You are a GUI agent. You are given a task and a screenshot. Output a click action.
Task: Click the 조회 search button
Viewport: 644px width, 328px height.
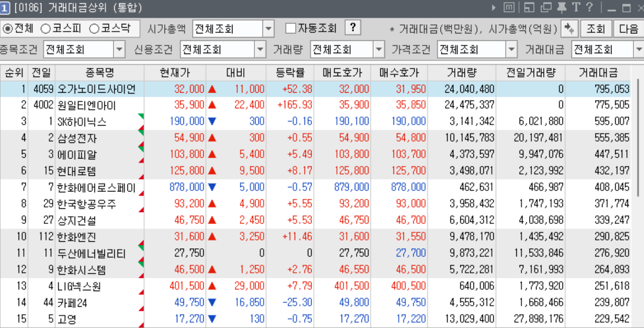coord(596,29)
